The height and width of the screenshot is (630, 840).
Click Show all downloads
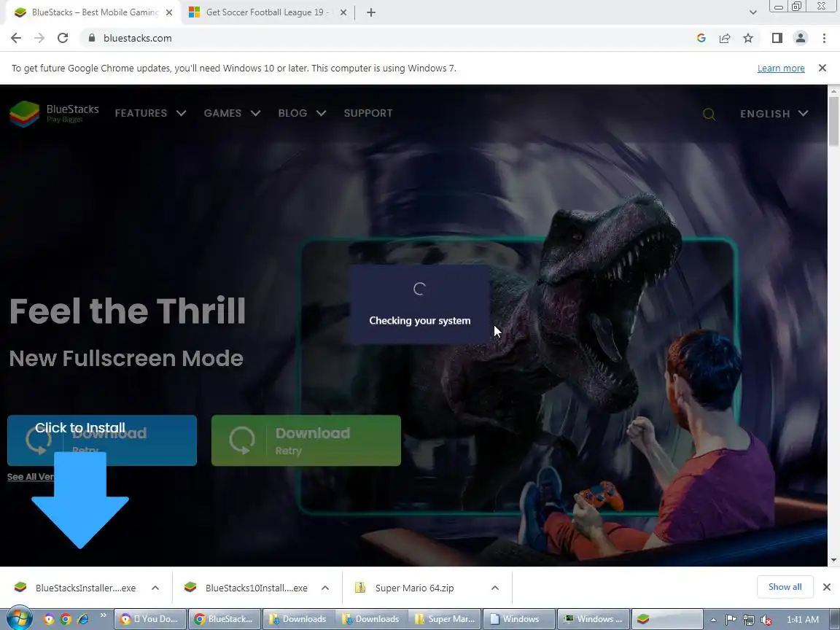tap(785, 586)
